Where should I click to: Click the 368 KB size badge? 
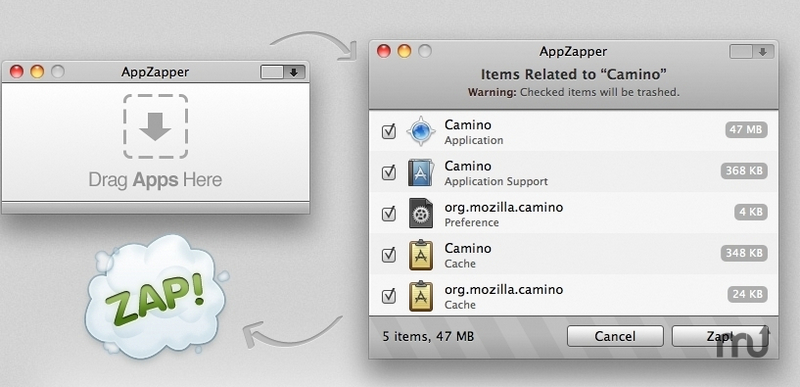tap(744, 171)
